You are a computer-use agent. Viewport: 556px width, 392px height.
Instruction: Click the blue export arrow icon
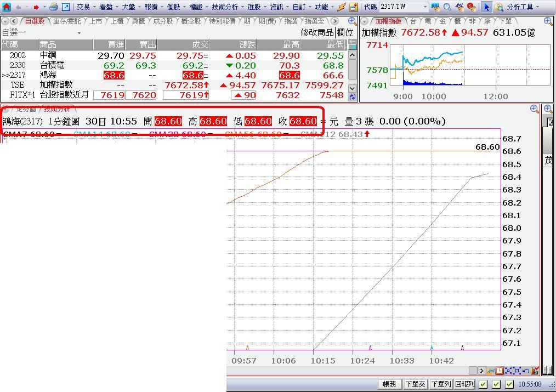pos(66,7)
